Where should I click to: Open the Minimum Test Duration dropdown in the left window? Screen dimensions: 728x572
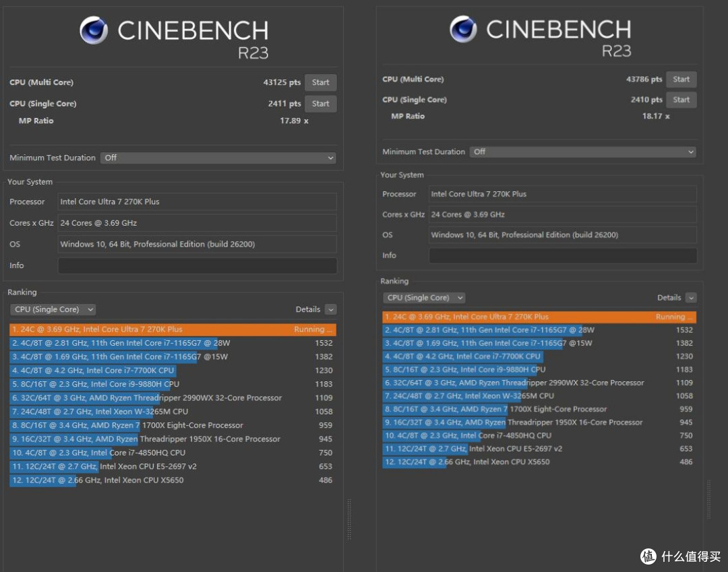coord(218,158)
